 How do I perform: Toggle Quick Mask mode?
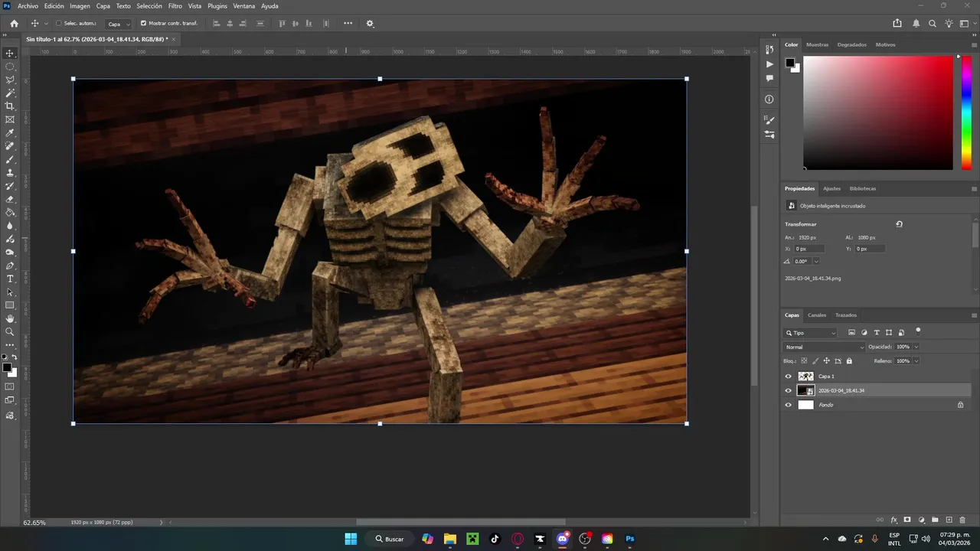point(10,386)
